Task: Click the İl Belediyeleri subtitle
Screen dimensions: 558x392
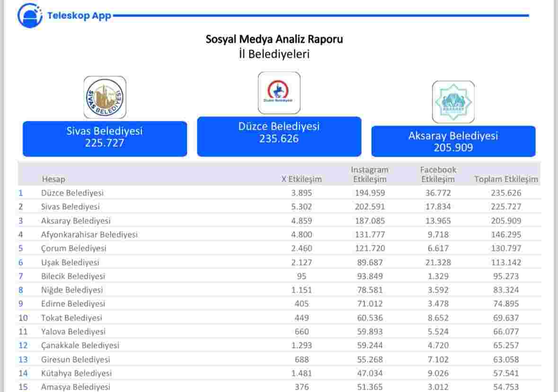Action: [x=275, y=54]
